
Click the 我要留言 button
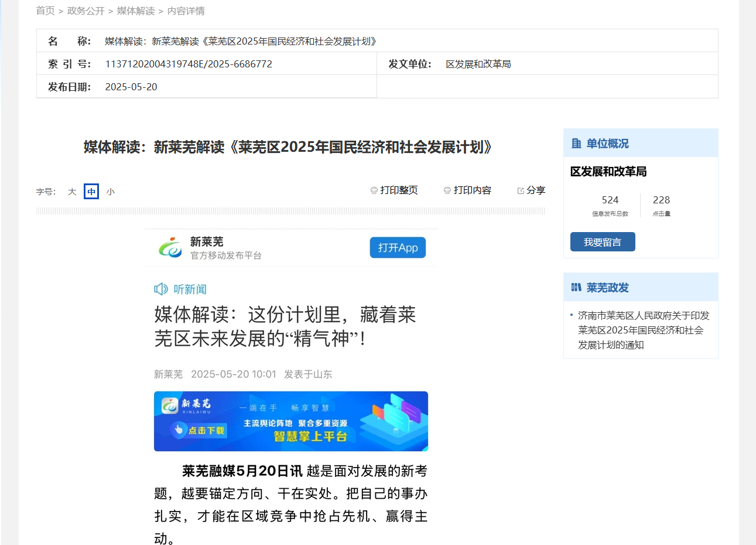(x=603, y=242)
